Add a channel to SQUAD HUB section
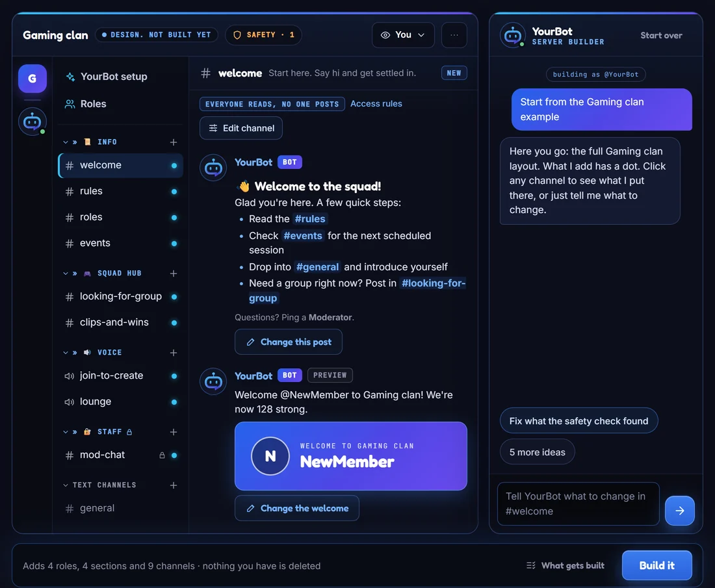The width and height of the screenshot is (715, 588). 174,274
